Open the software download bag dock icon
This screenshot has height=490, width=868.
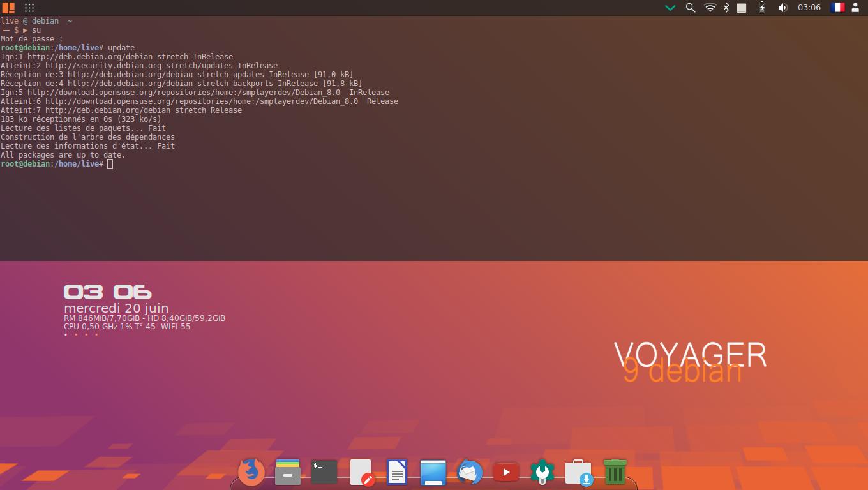[x=579, y=473]
